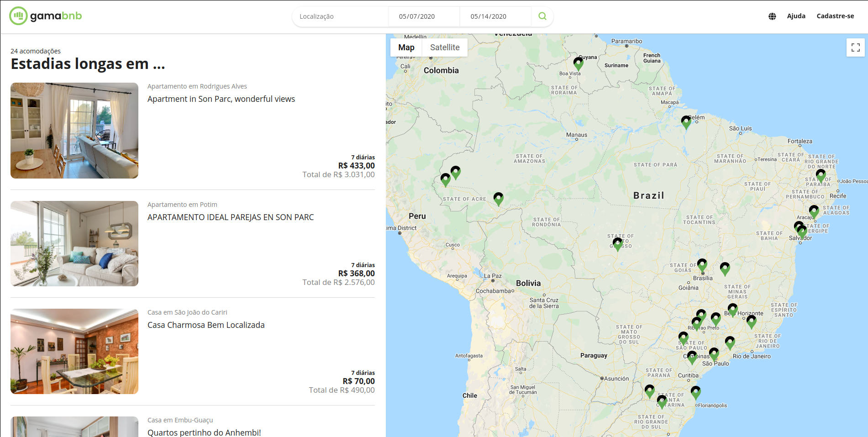Image resolution: width=868 pixels, height=437 pixels.
Task: Open the Potim apartment living room photo
Action: (74, 243)
